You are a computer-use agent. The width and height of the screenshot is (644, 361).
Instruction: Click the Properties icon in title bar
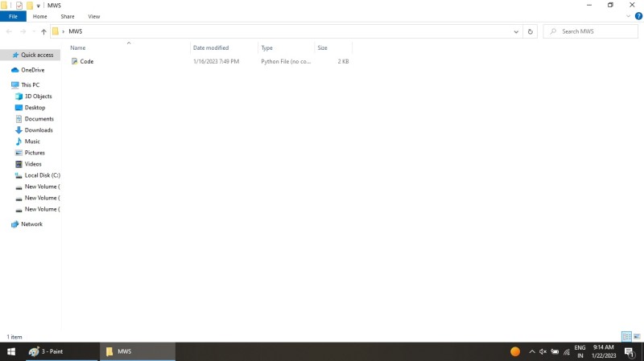pyautogui.click(x=19, y=6)
